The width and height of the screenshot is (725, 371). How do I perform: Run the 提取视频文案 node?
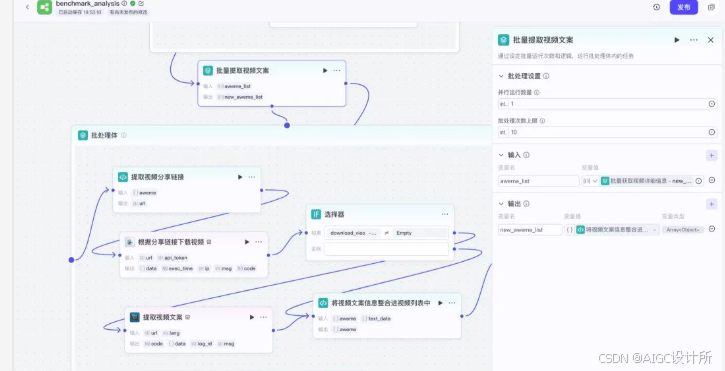252,317
